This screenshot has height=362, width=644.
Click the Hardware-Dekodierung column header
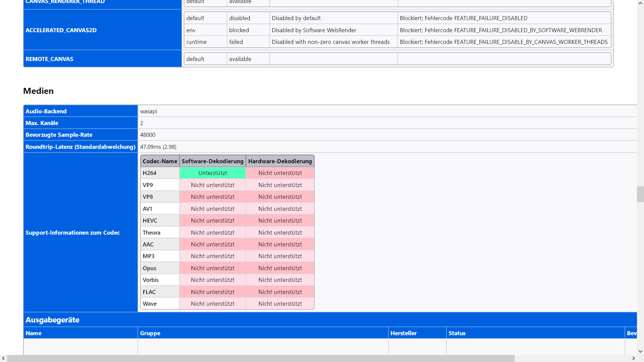tap(280, 161)
